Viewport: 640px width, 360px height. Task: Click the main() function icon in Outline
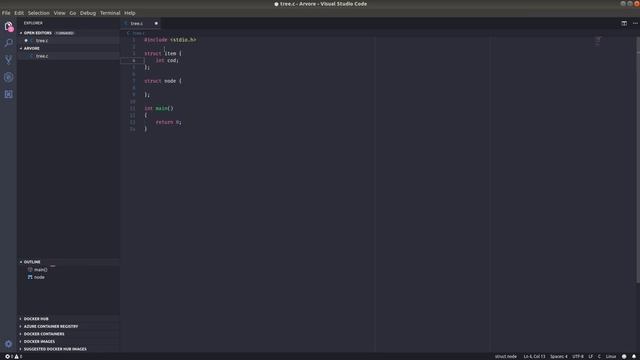(x=30, y=269)
